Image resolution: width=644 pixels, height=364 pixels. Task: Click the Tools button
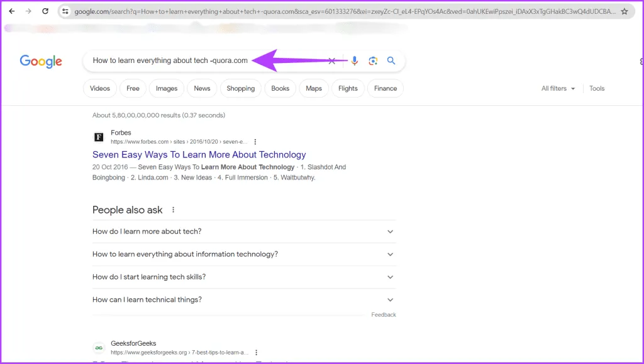click(597, 89)
